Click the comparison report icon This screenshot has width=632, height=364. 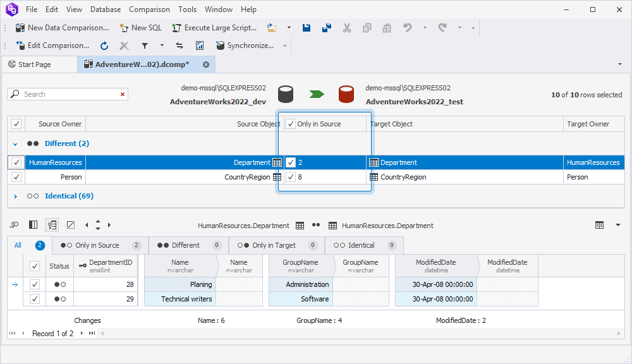coord(200,45)
